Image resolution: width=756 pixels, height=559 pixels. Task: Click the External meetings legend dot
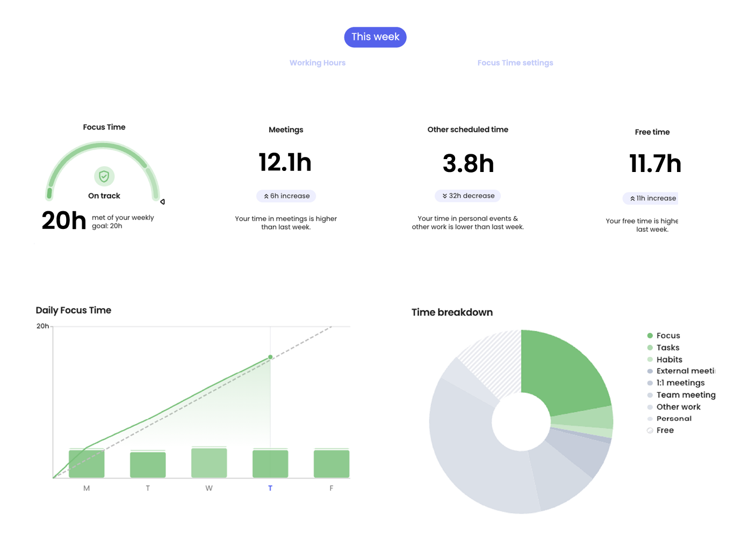(x=650, y=371)
